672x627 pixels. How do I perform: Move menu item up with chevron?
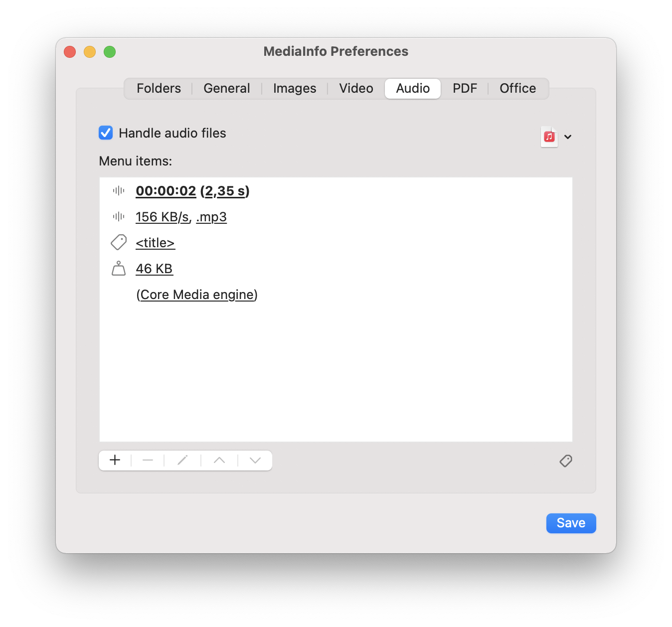pos(219,460)
